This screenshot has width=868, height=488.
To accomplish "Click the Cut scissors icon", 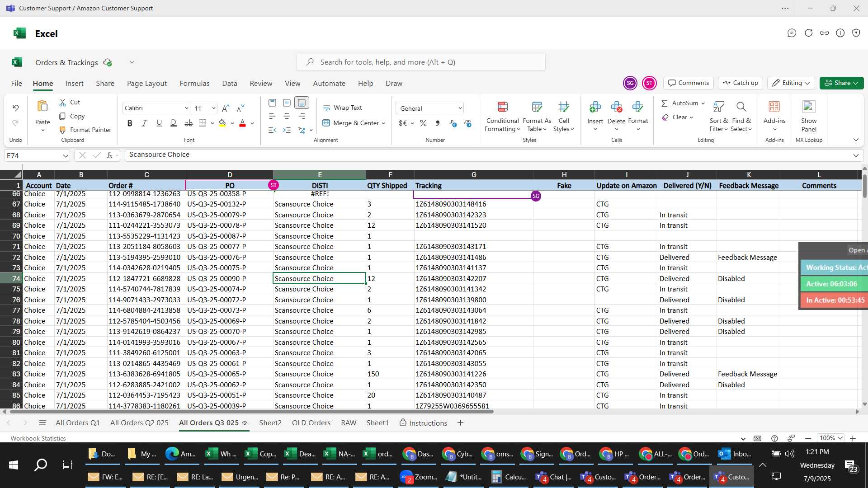I will [62, 103].
